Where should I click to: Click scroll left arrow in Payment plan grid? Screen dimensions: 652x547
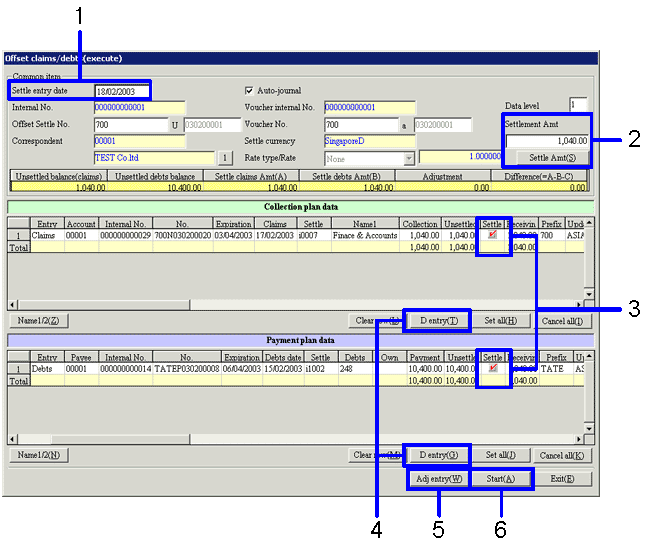12,439
